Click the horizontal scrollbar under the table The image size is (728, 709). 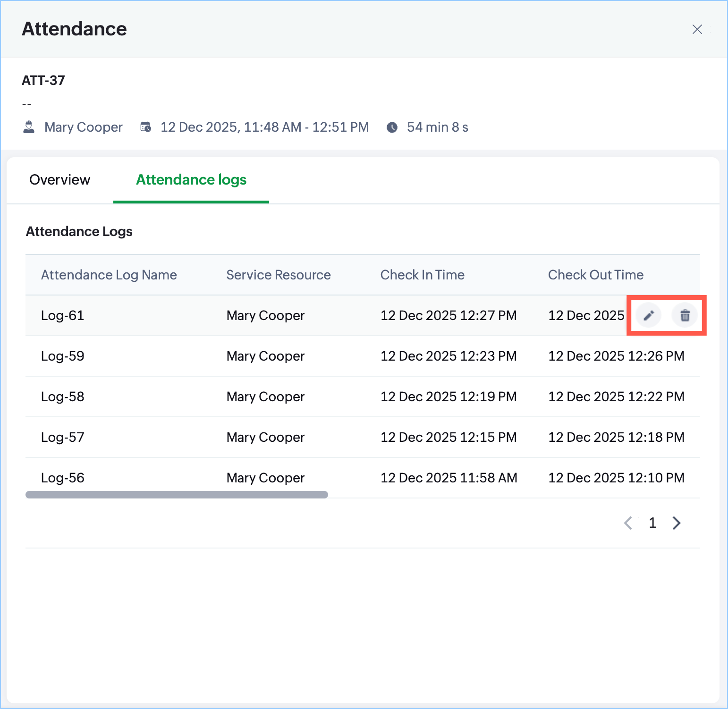click(177, 494)
